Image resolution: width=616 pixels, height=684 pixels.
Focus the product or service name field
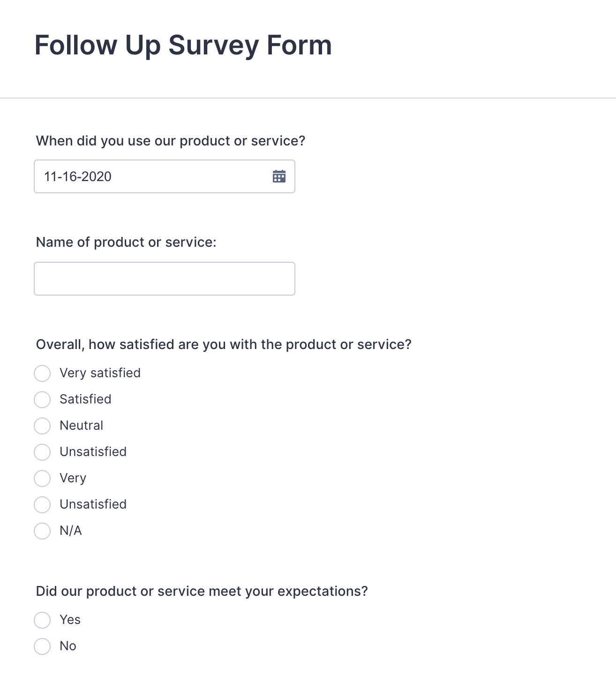tap(164, 279)
